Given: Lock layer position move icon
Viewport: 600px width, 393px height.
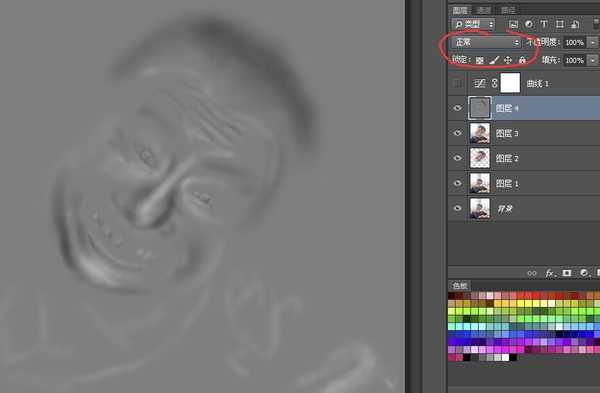Looking at the screenshot, I should point(508,60).
